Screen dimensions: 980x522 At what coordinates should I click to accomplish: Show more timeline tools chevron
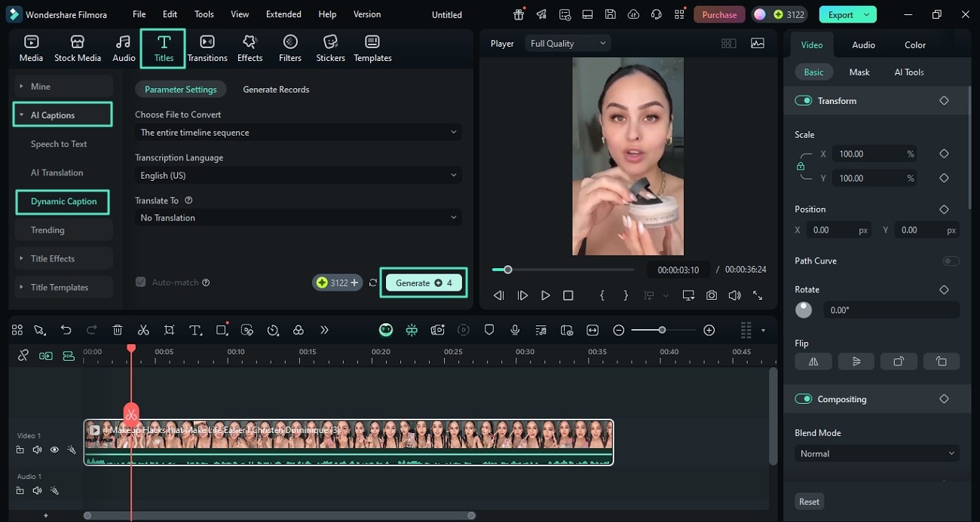(x=324, y=330)
